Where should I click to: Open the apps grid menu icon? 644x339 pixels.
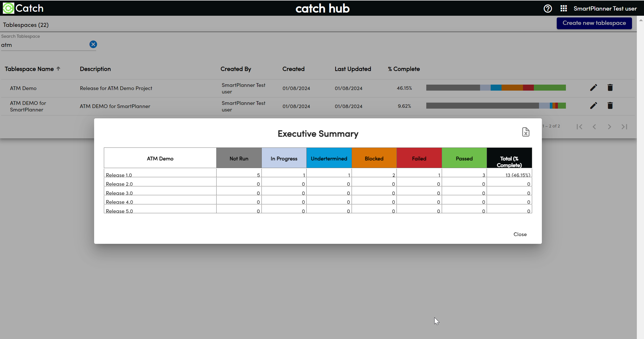point(564,9)
